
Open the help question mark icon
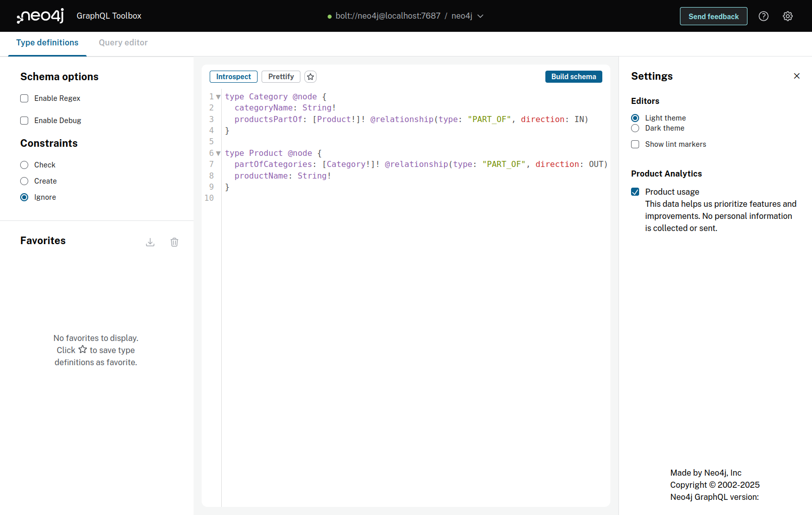764,16
